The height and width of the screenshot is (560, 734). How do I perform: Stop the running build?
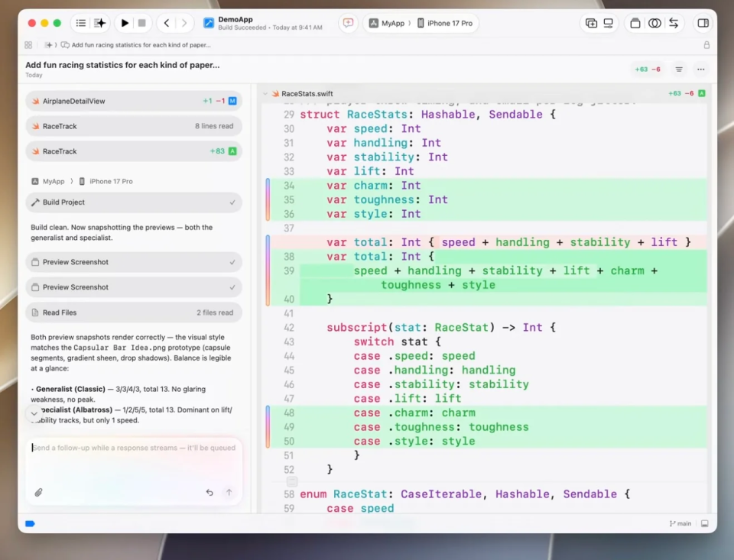tap(142, 23)
